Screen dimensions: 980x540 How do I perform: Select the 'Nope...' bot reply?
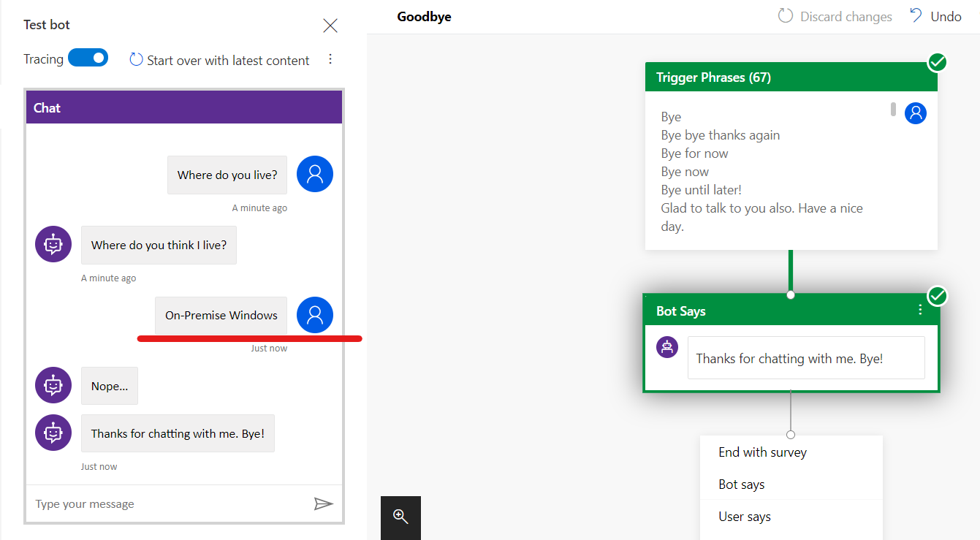110,386
